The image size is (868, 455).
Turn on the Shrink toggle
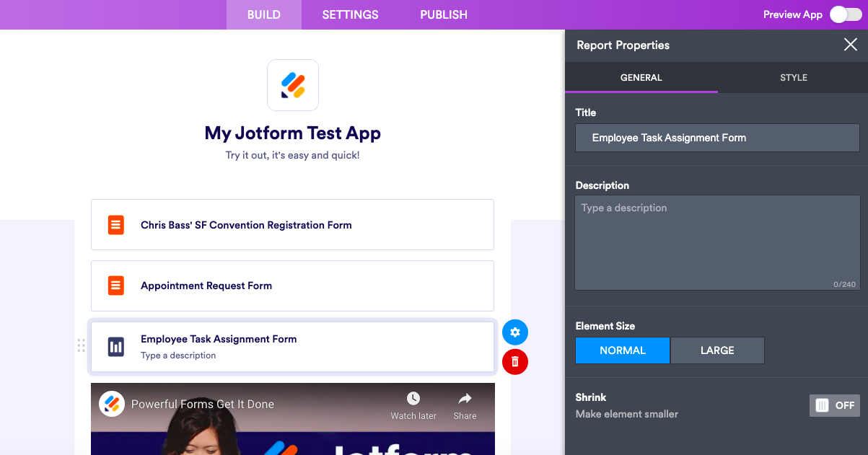[835, 405]
